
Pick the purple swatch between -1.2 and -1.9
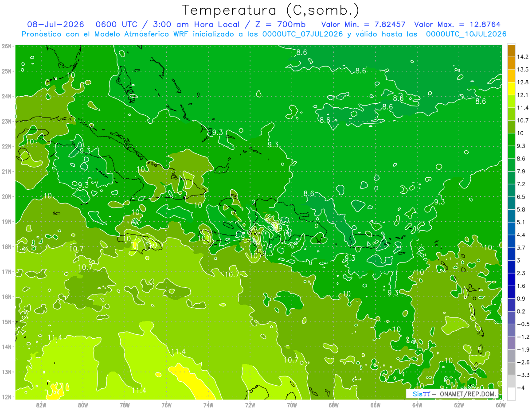[x=511, y=343]
